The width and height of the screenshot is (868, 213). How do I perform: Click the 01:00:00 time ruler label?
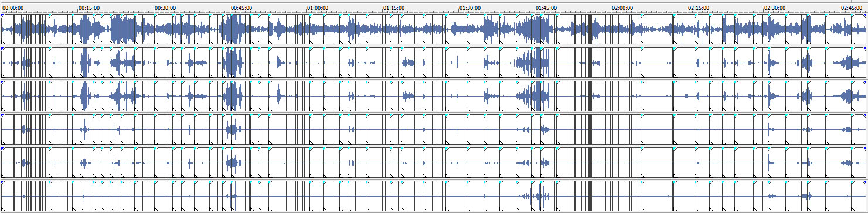point(318,8)
